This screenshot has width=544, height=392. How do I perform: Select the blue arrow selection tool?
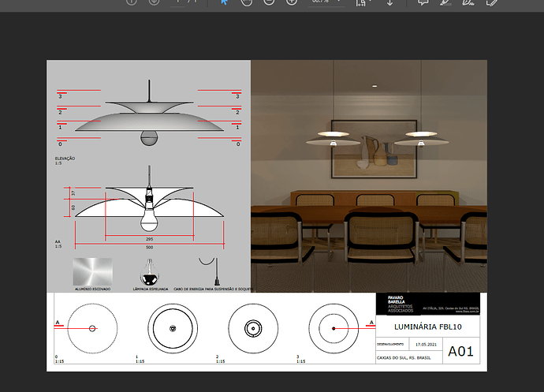pyautogui.click(x=225, y=2)
